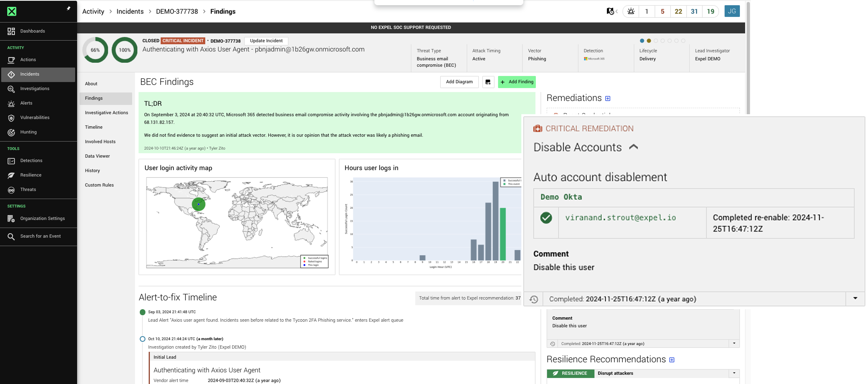
Task: Open DEMO-377738 breadcrumb link
Action: (177, 12)
